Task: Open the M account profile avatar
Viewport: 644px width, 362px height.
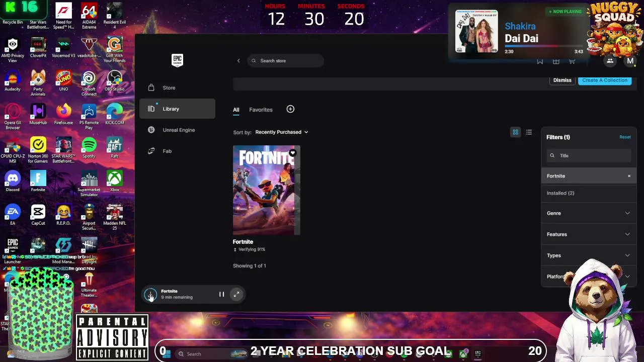Action: click(x=630, y=61)
